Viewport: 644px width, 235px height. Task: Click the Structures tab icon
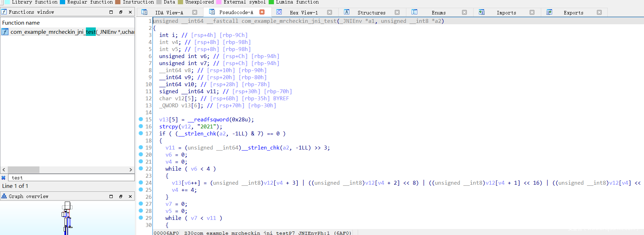point(347,12)
